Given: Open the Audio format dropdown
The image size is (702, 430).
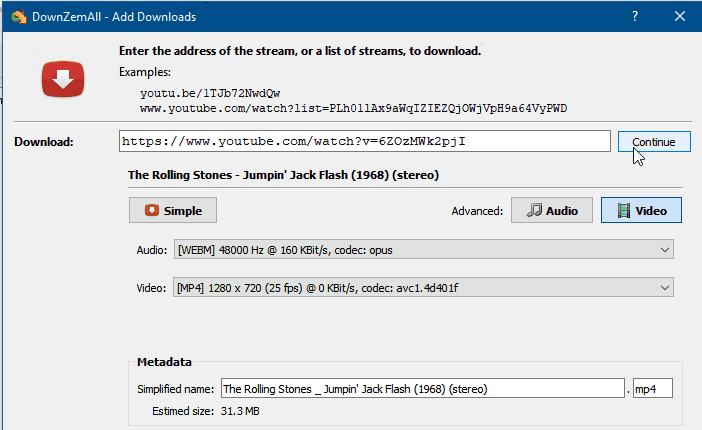Looking at the screenshot, I should coord(423,249).
